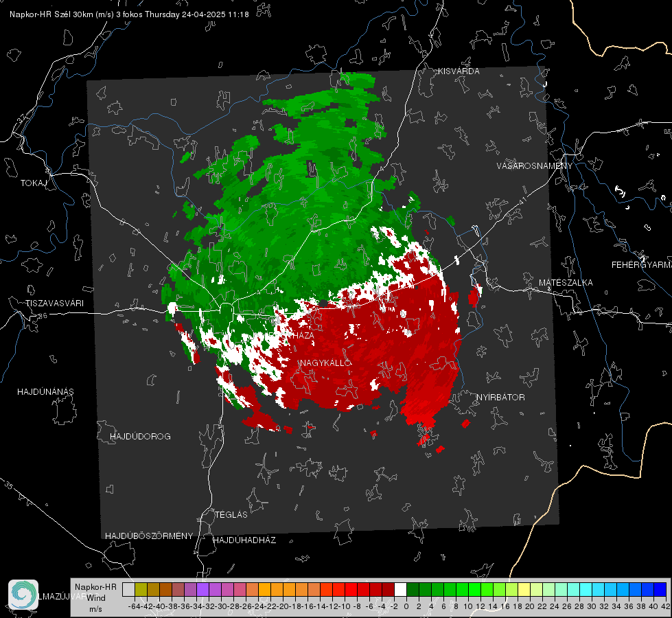Click the road number 41 marker
This screenshot has height=618, width=672.
[522, 200]
